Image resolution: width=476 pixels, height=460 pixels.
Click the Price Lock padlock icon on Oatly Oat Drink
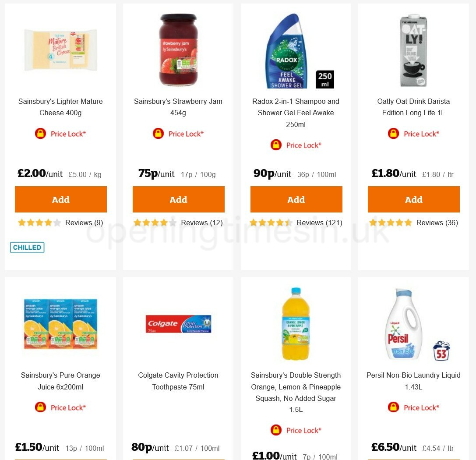394,133
